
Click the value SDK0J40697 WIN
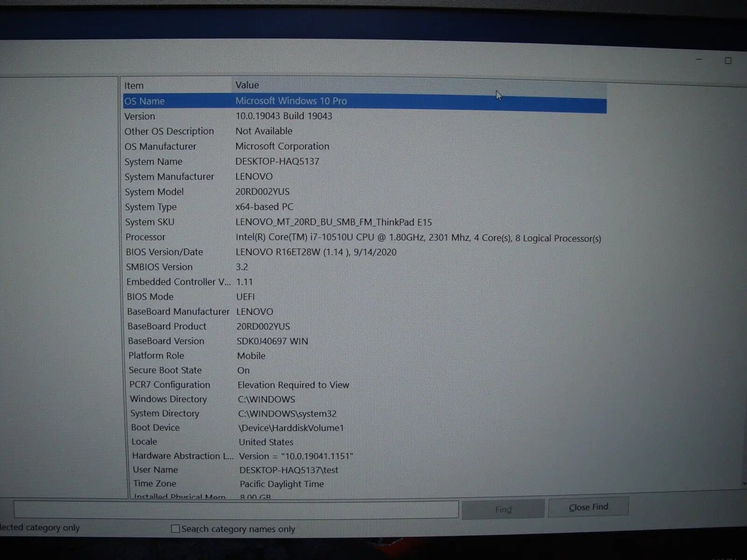coord(273,341)
